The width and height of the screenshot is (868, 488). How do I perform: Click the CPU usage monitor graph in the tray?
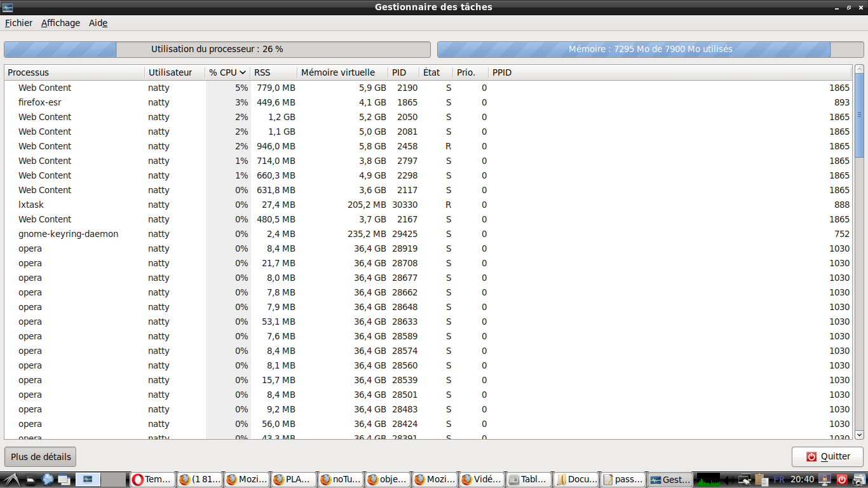click(x=708, y=480)
